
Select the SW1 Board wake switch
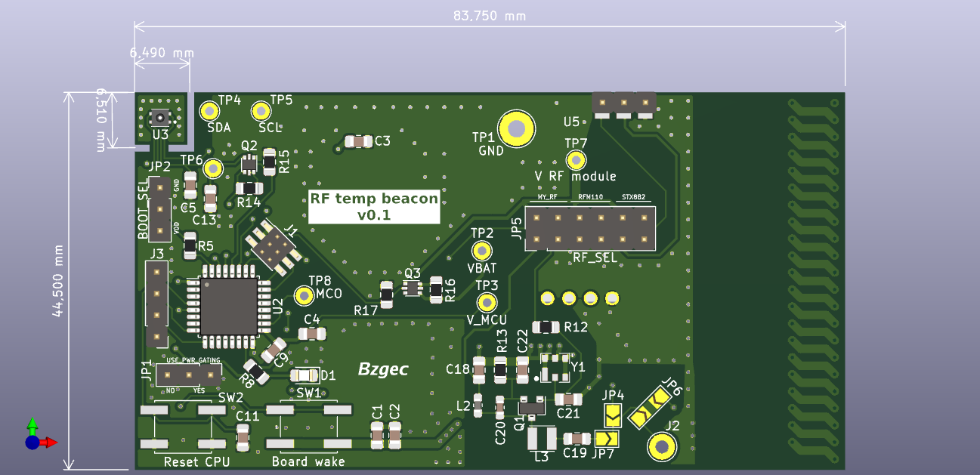[308, 427]
